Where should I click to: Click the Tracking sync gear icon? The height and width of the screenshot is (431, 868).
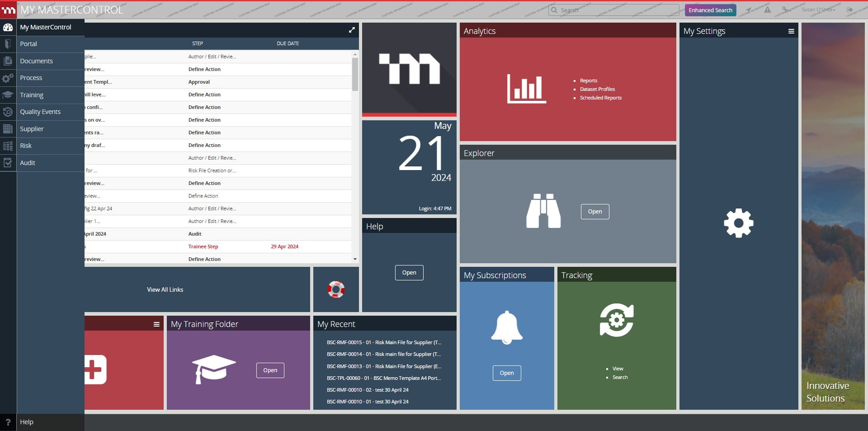(x=616, y=320)
